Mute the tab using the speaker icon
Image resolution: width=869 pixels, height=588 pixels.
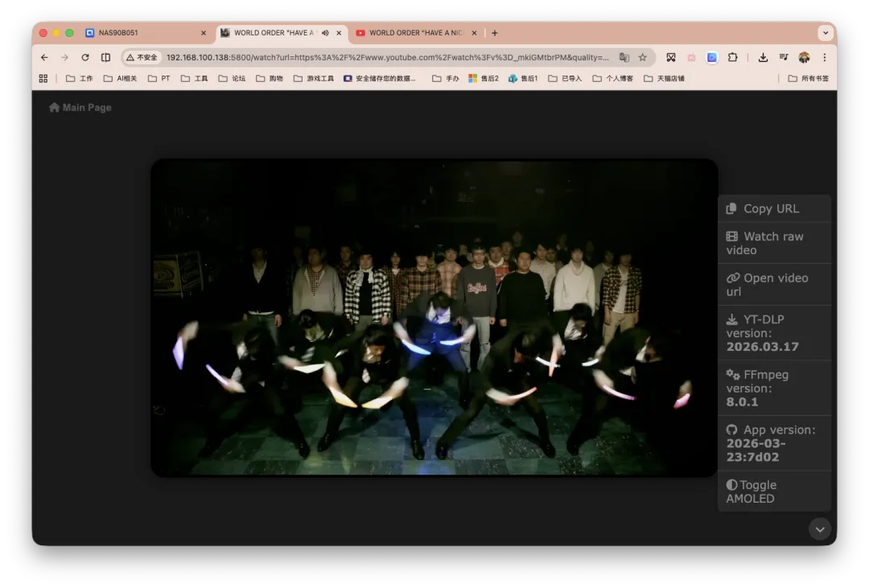[325, 33]
